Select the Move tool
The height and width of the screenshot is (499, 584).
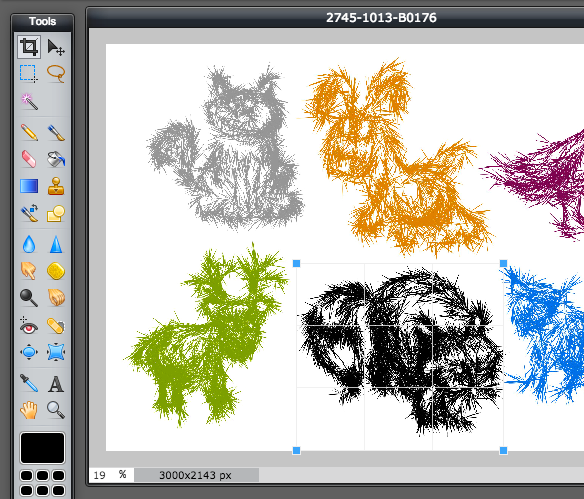coord(56,47)
